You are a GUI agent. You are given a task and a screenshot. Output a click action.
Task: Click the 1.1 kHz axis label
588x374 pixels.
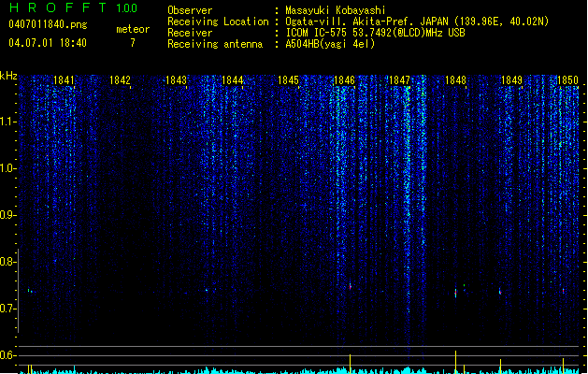coord(7,122)
